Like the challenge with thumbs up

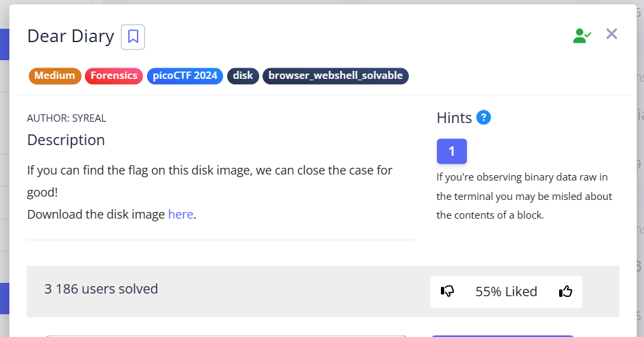click(565, 292)
